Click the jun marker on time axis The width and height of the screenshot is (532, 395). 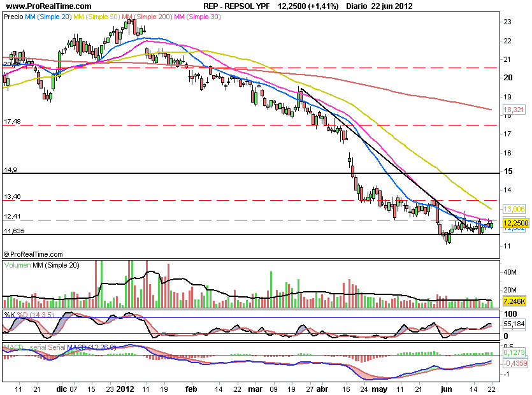tap(447, 389)
